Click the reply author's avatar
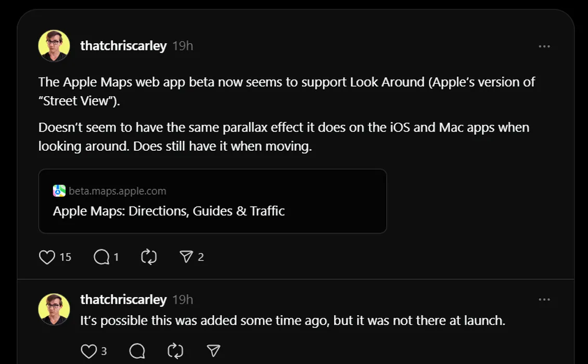The image size is (588, 364). point(54,309)
